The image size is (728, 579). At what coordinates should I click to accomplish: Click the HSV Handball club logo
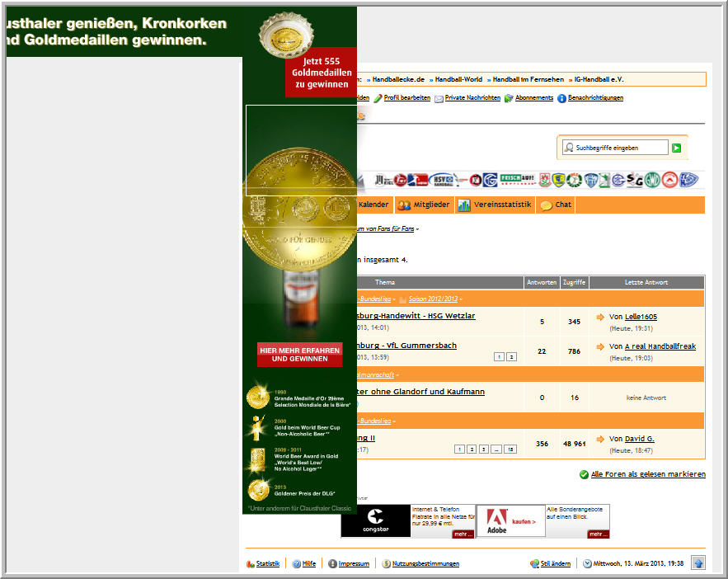[443, 180]
